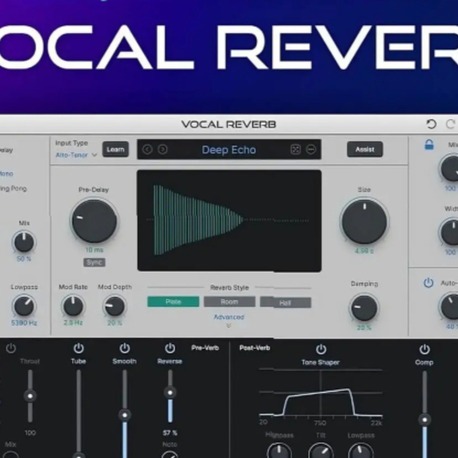Click the Width knob
The width and height of the screenshot is (458, 458).
[x=450, y=232]
